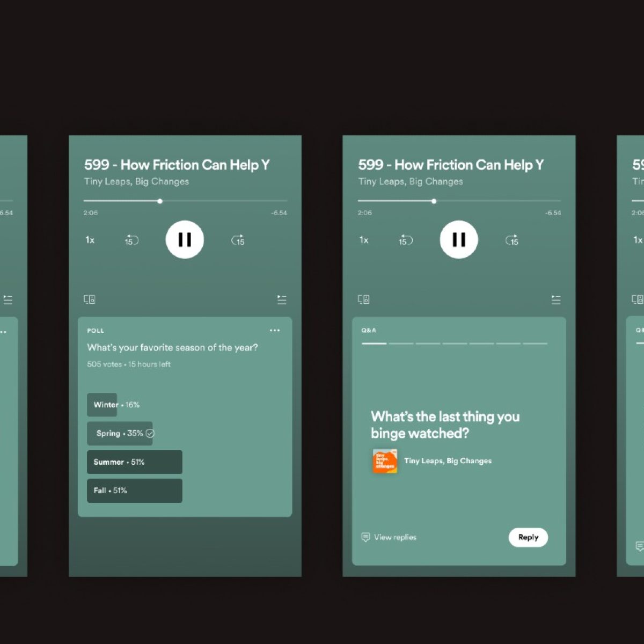Seek on Q&A screen progress slider handle
Screen dimensions: 644x644
pyautogui.click(x=434, y=201)
